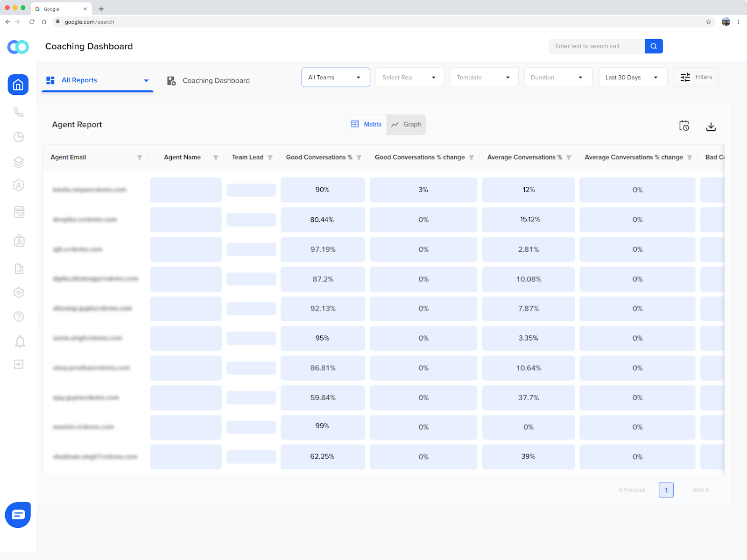Image resolution: width=747 pixels, height=560 pixels.
Task: Expand the All Teams dropdown
Action: coord(335,77)
